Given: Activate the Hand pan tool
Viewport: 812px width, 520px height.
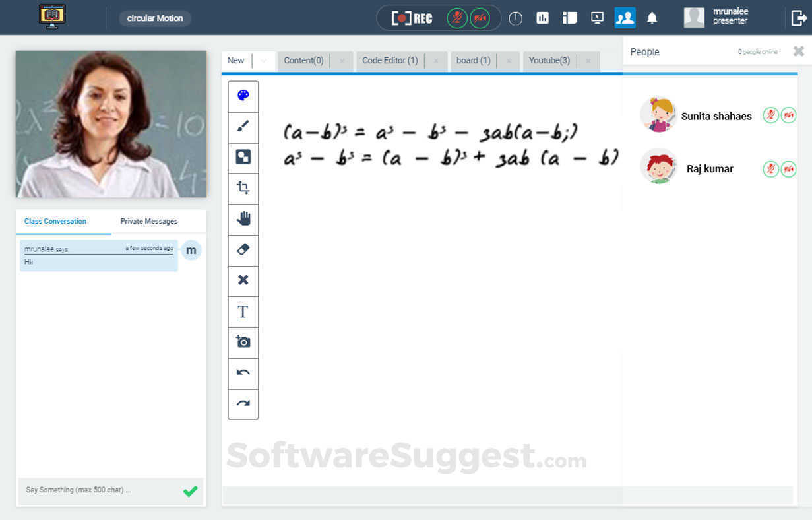Looking at the screenshot, I should point(243,219).
